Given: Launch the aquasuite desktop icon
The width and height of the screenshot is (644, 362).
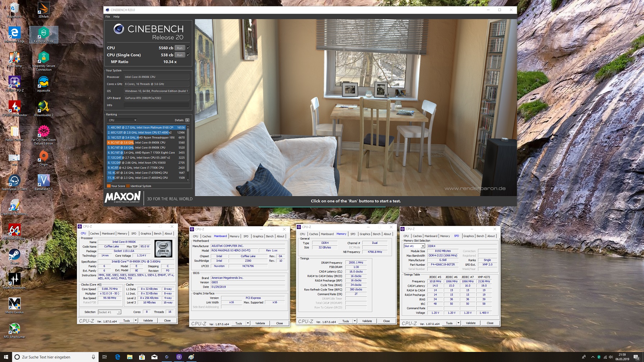Looking at the screenshot, I should tap(43, 84).
